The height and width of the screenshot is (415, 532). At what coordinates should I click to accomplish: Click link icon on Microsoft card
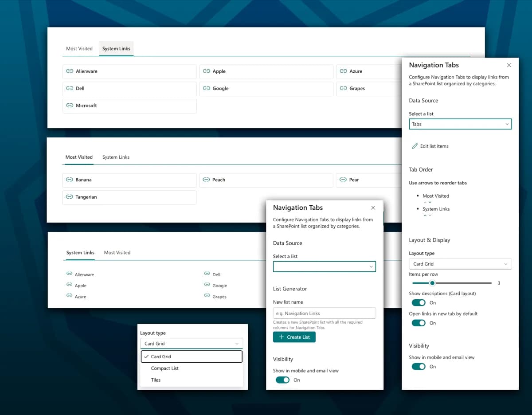(70, 106)
